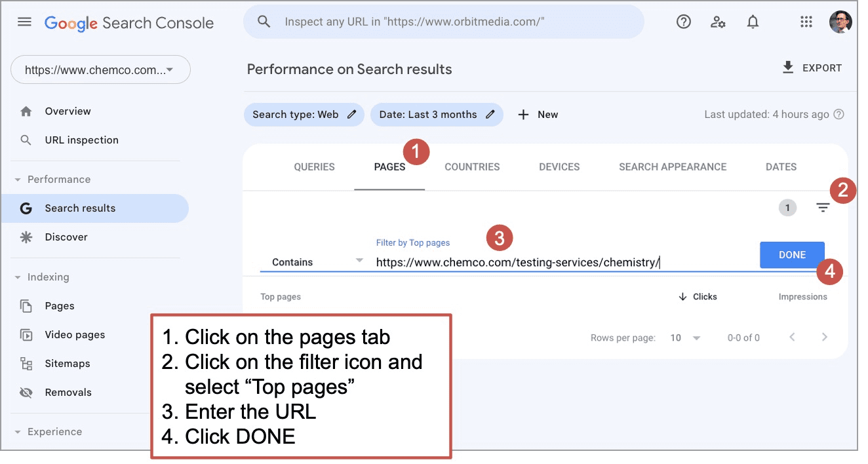The height and width of the screenshot is (464, 868).
Task: Click the table filter rows icon
Action: (x=823, y=208)
